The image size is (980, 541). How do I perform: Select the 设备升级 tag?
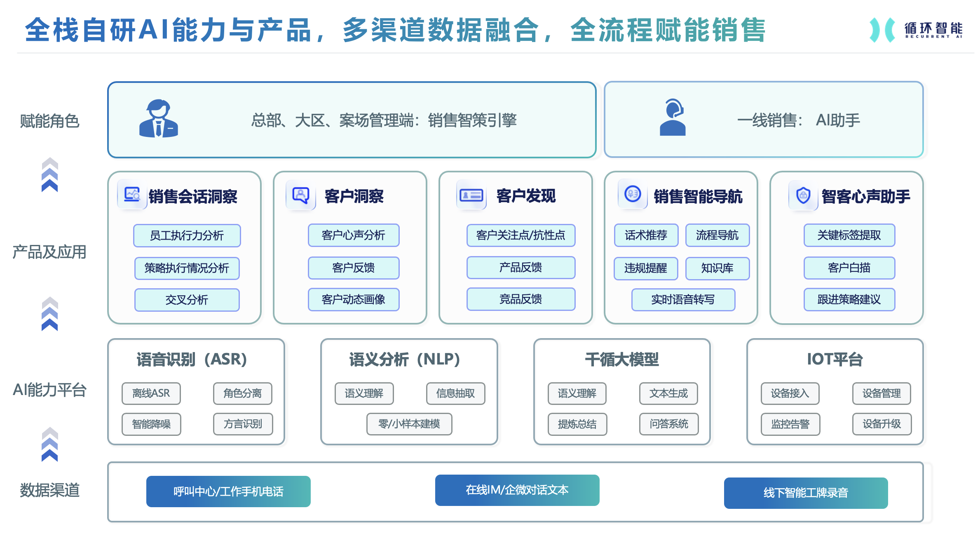coord(882,424)
